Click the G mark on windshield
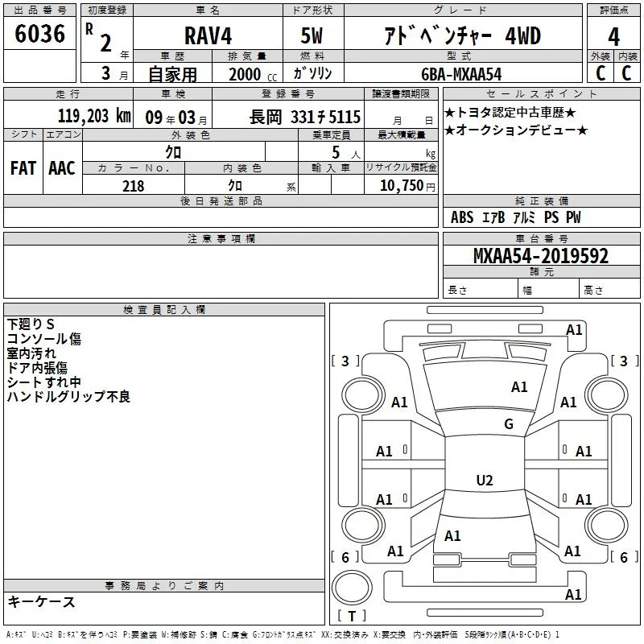644x644 pixels. pyautogui.click(x=509, y=424)
